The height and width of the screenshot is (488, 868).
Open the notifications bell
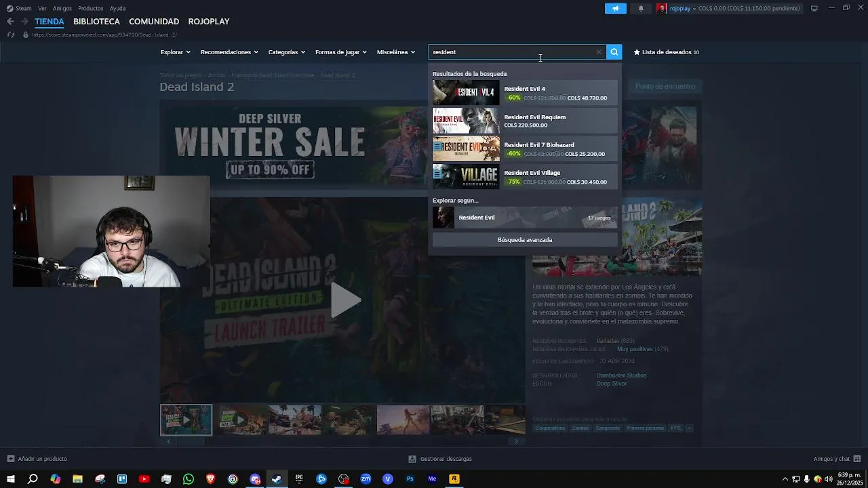click(x=641, y=8)
